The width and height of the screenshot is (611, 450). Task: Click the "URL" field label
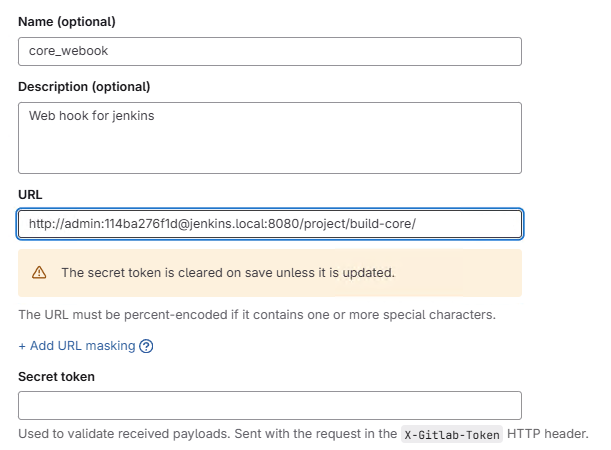30,192
